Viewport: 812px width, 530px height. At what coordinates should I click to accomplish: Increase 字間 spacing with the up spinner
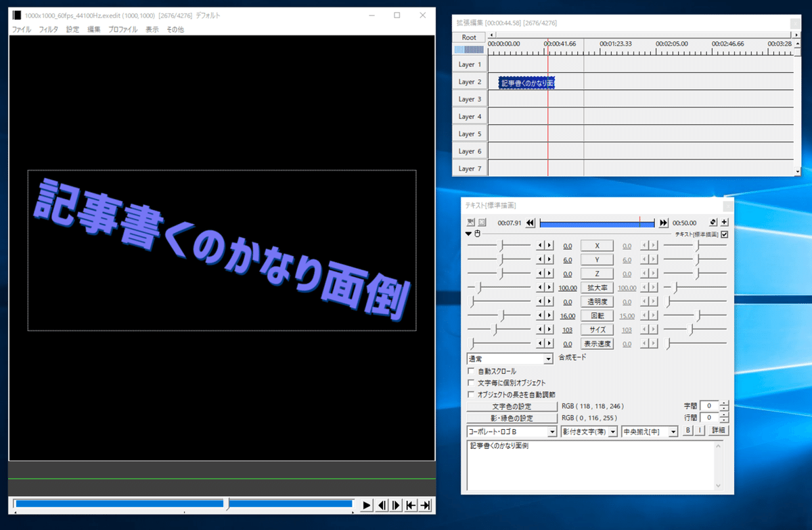coord(724,403)
